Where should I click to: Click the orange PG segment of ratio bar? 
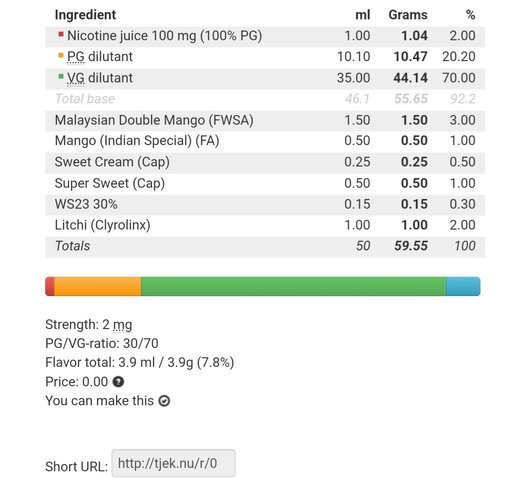pyautogui.click(x=98, y=286)
